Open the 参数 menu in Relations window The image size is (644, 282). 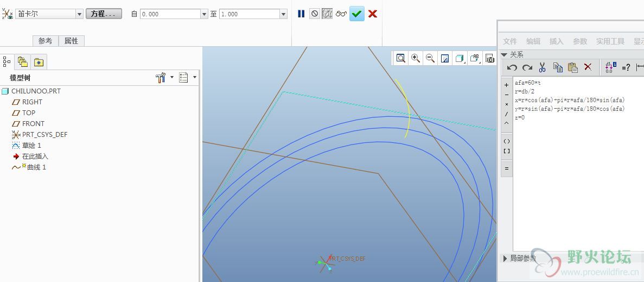580,41
